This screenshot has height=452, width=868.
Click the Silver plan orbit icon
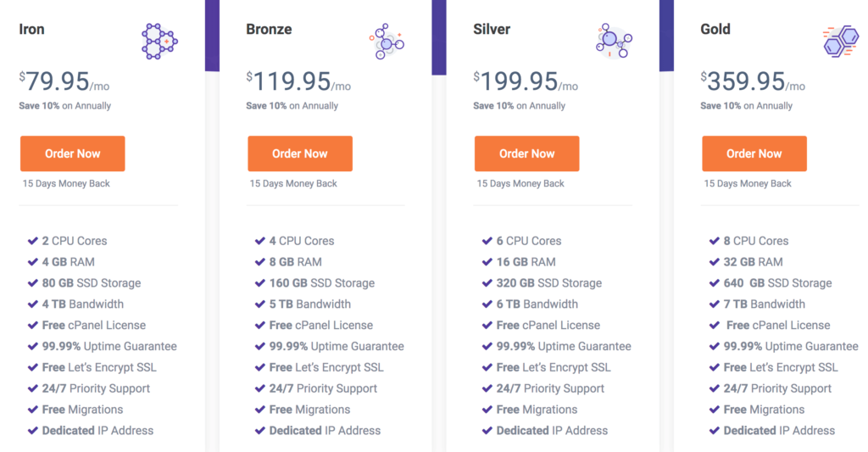click(x=614, y=41)
